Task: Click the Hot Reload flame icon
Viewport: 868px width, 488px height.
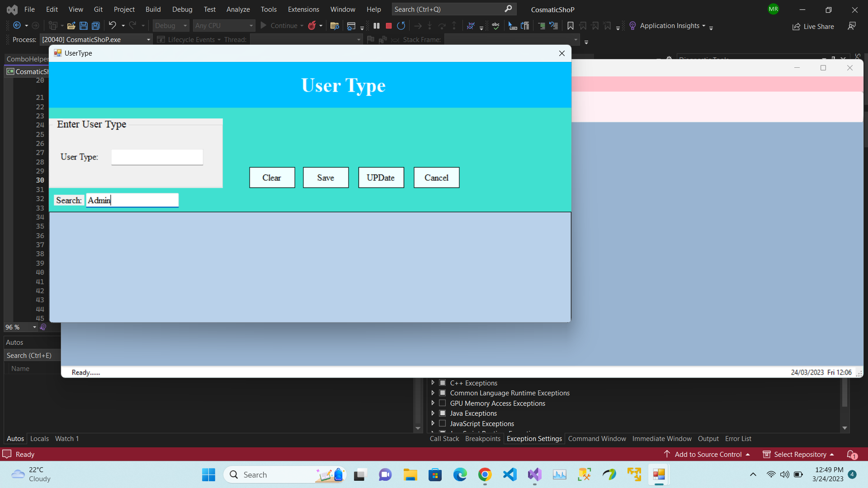Action: [312, 26]
